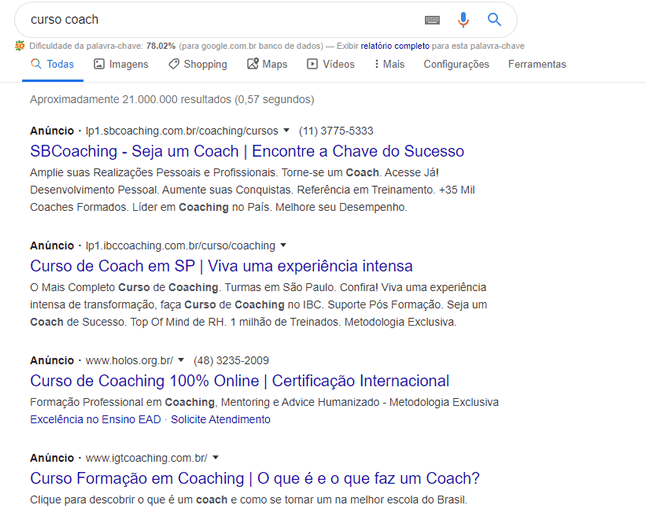Open 'Curso de Coaching 100% Online' ad result
The height and width of the screenshot is (524, 646).
(x=239, y=381)
